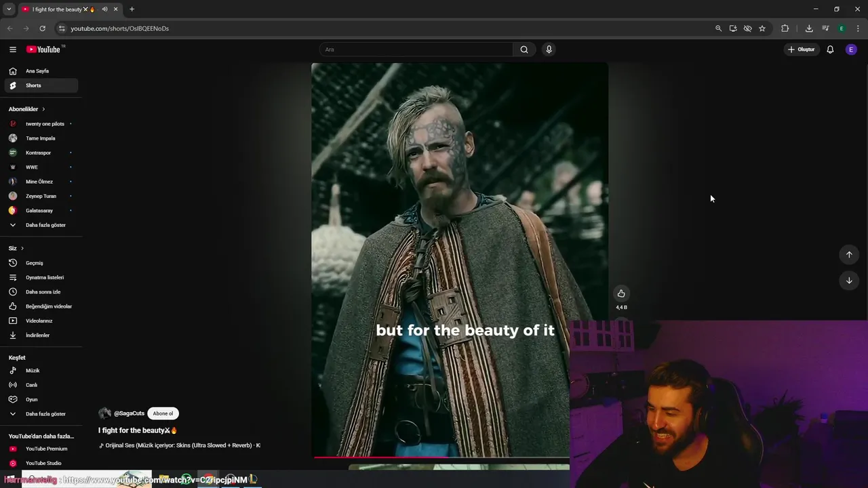Click the Oluştur create button
The height and width of the screenshot is (488, 868).
tap(802, 49)
